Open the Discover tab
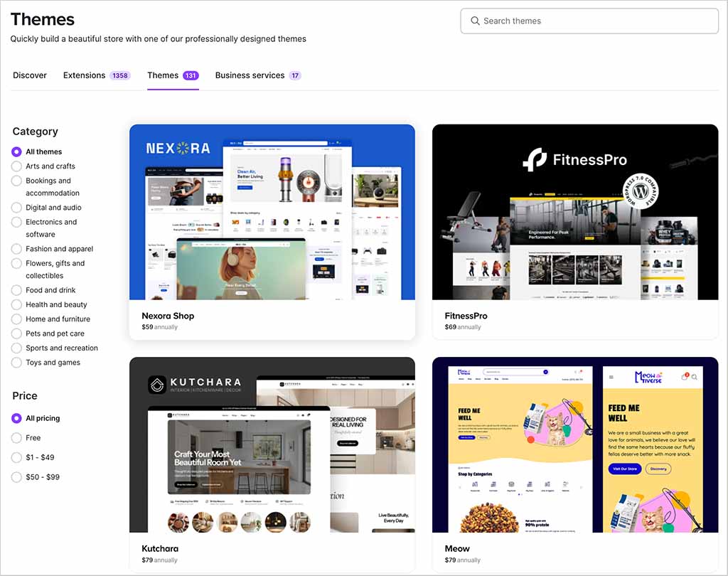Screen dimensions: 728x576 tap(30, 75)
